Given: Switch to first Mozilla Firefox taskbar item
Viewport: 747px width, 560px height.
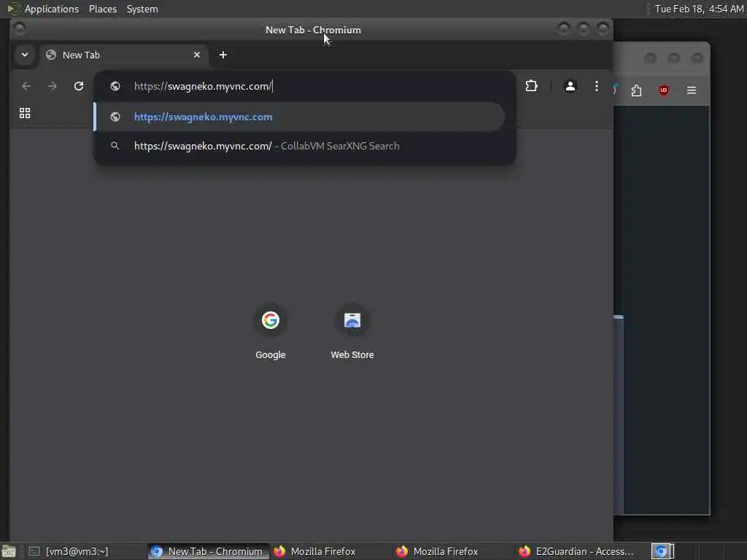Looking at the screenshot, I should (x=331, y=551).
